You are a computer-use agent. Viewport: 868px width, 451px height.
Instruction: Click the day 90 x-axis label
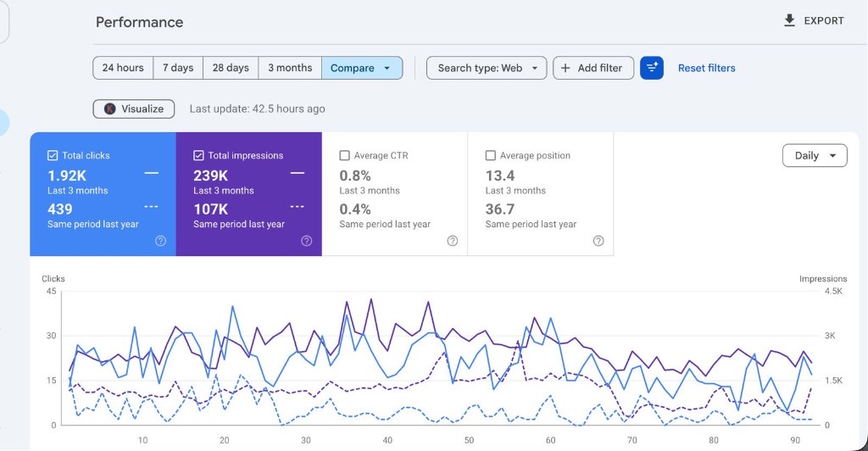(795, 441)
